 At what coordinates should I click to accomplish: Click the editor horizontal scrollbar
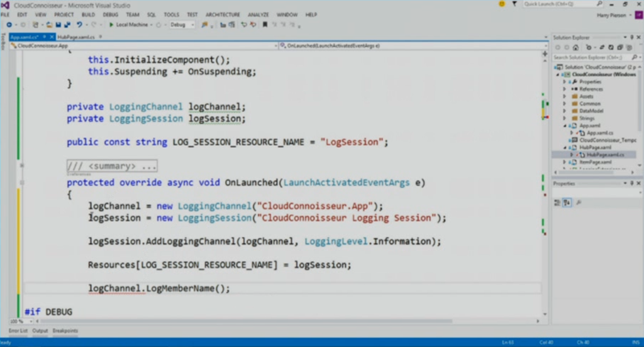pos(247,321)
